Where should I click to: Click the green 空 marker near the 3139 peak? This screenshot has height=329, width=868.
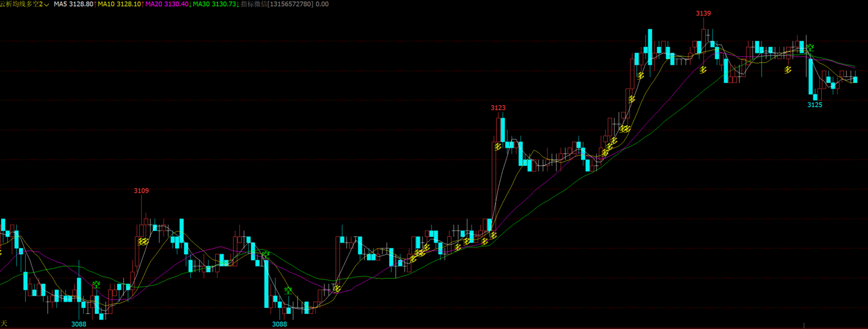810,48
